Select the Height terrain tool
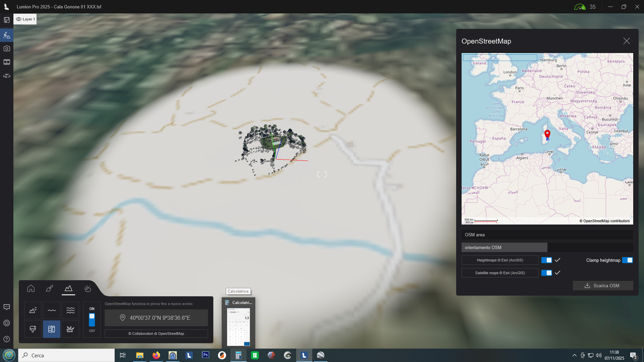This screenshot has width=644, height=362. [x=33, y=310]
